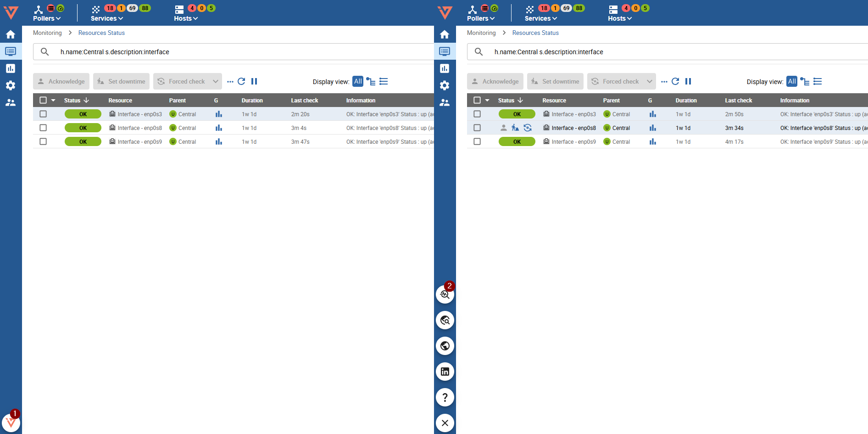This screenshot has width=868, height=434.
Task: Toggle the select-all checkbox in the left table header
Action: point(43,100)
